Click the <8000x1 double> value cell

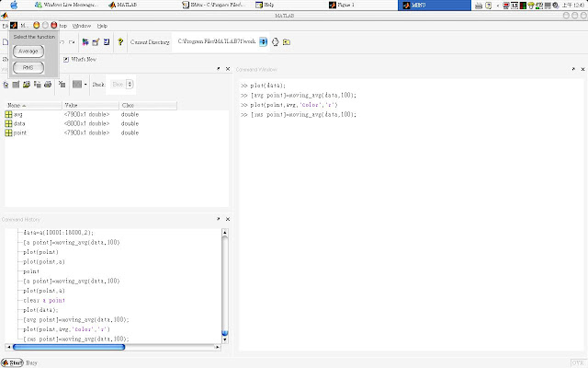coord(86,123)
